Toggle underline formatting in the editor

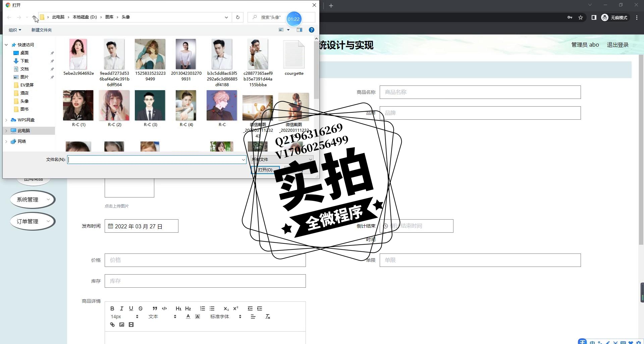tap(131, 308)
